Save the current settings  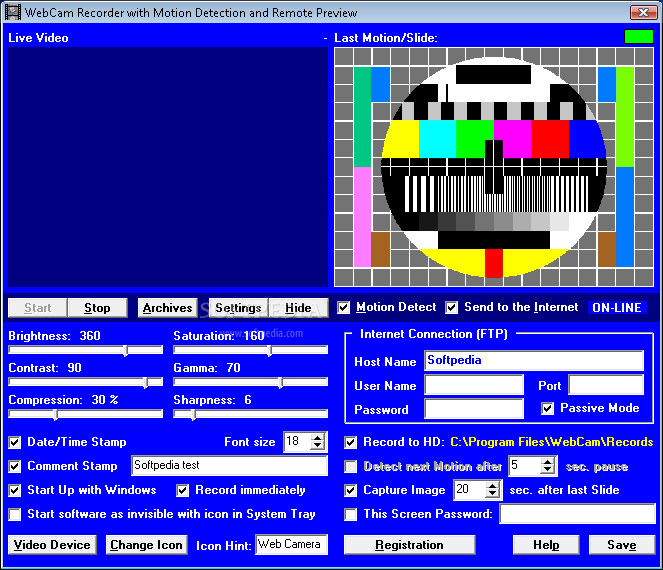pyautogui.click(x=622, y=545)
